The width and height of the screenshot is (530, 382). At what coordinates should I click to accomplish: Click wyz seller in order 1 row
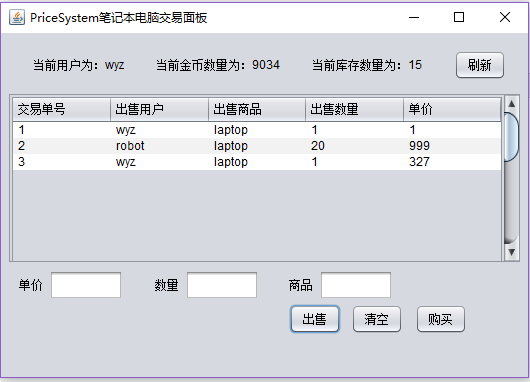click(x=159, y=130)
